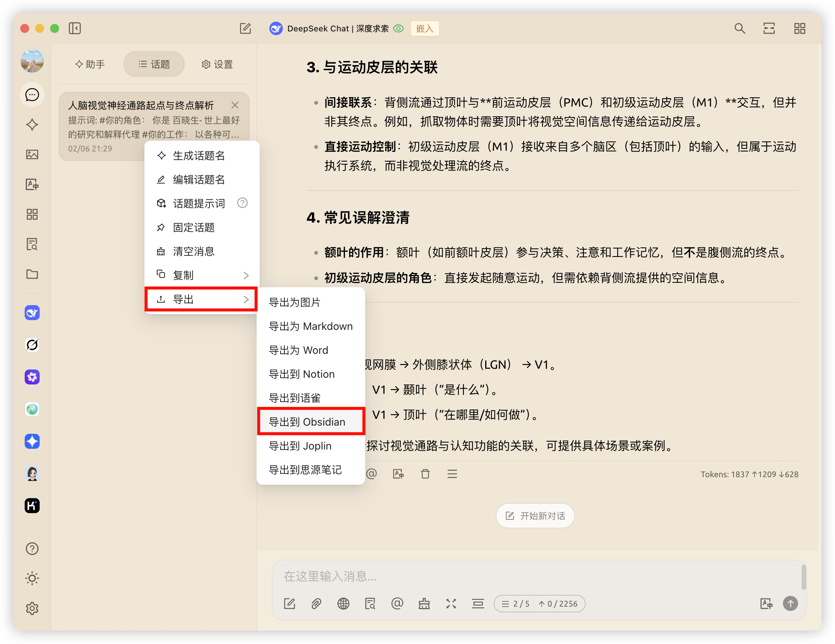Click the attachment paperclip icon

(x=316, y=604)
